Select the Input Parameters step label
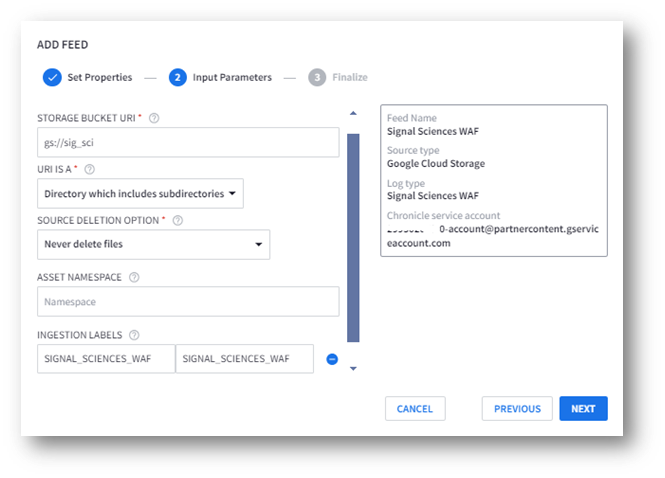The width and height of the screenshot is (665, 478). 232,77
